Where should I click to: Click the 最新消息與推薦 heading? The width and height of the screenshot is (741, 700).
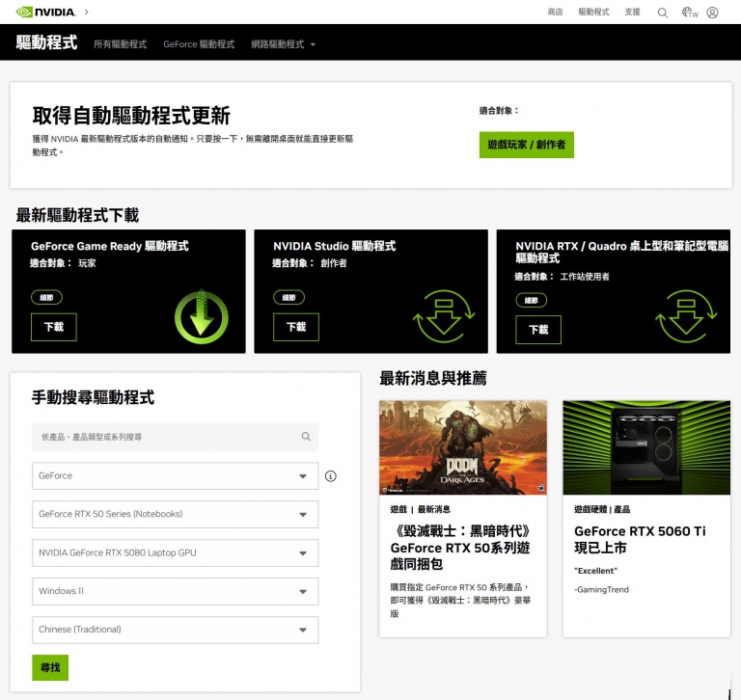coord(433,378)
